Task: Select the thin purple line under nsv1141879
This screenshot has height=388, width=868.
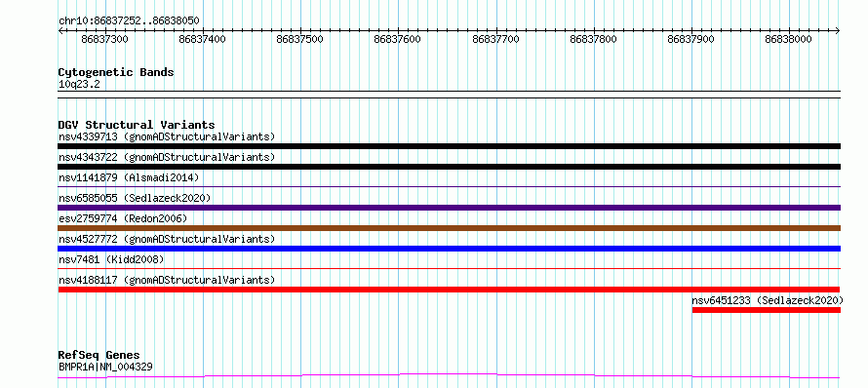Action: click(449, 186)
